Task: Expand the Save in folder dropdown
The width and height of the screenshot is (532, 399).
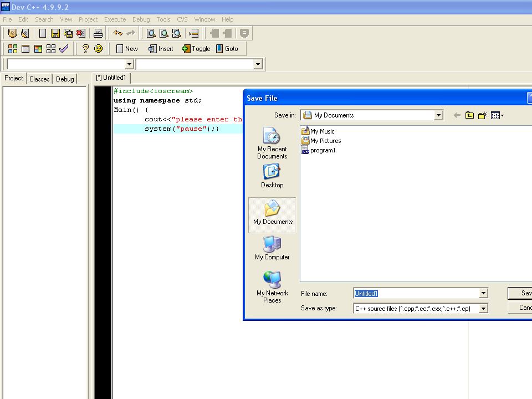Action: 438,115
